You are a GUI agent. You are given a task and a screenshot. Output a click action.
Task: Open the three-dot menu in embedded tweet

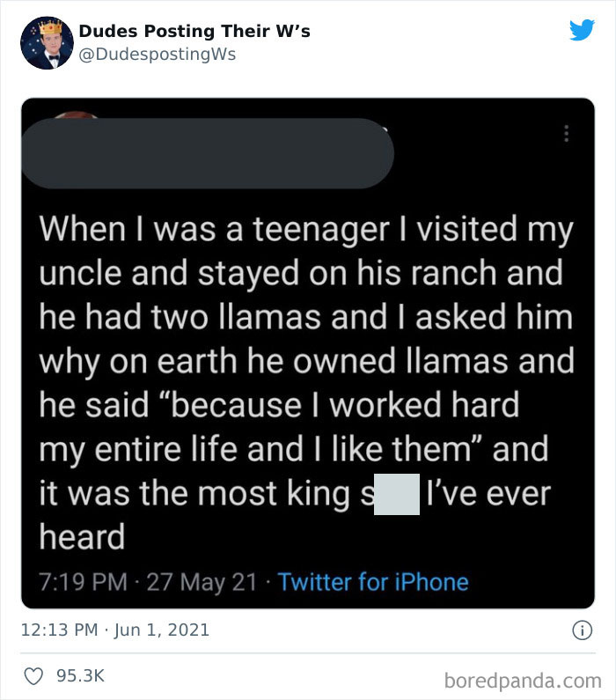point(567,134)
